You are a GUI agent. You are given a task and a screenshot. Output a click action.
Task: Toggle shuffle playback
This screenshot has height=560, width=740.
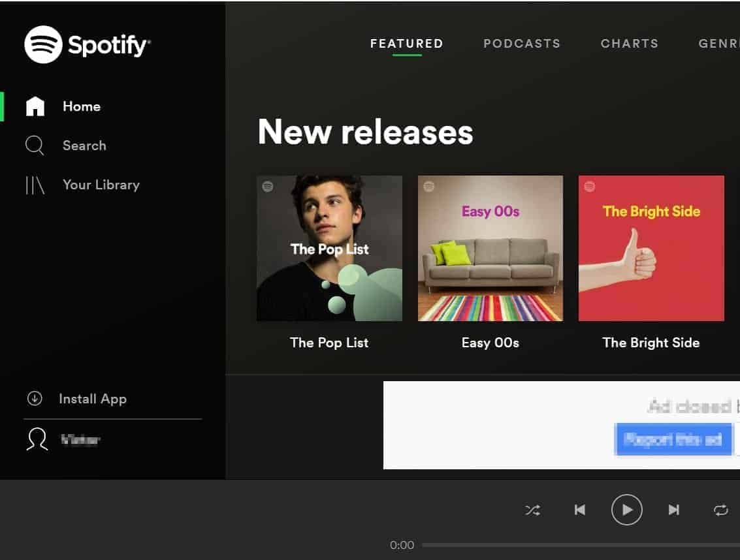click(533, 510)
